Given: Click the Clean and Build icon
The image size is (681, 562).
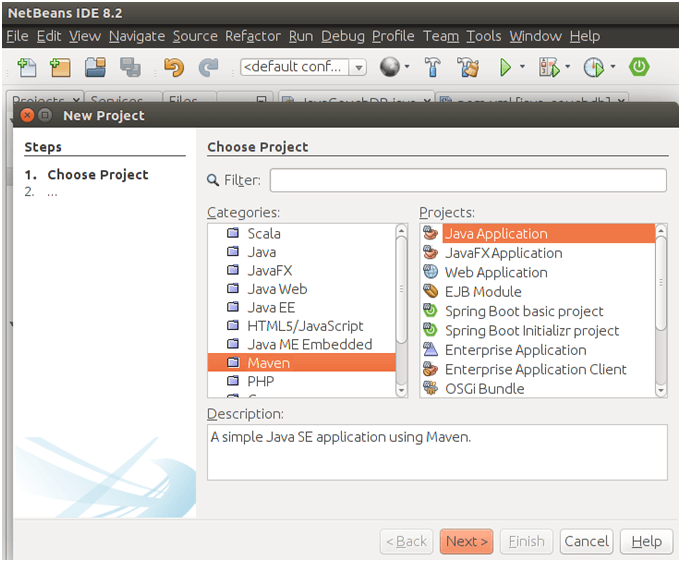Looking at the screenshot, I should 468,67.
